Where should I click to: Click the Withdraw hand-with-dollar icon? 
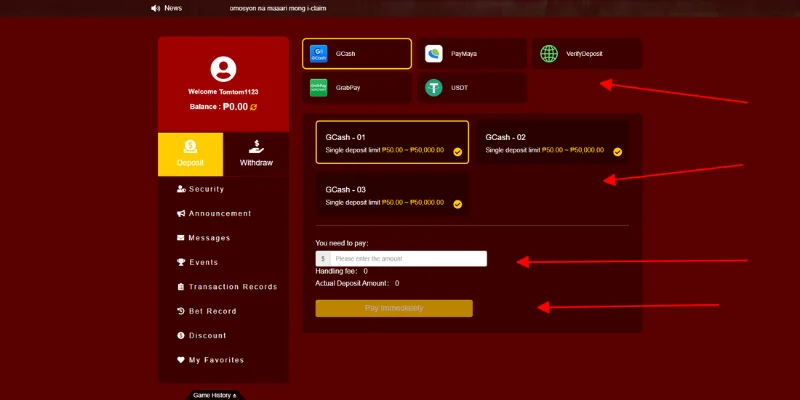coord(256,147)
